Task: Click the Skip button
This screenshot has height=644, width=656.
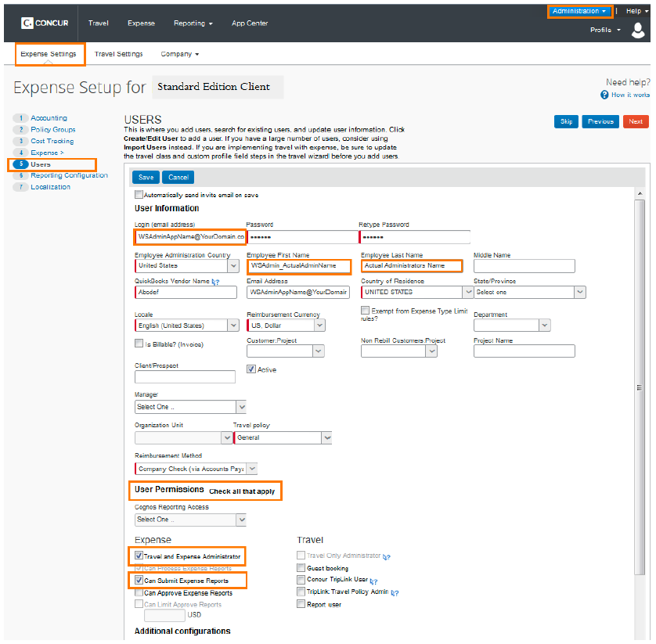Action: [x=566, y=122]
